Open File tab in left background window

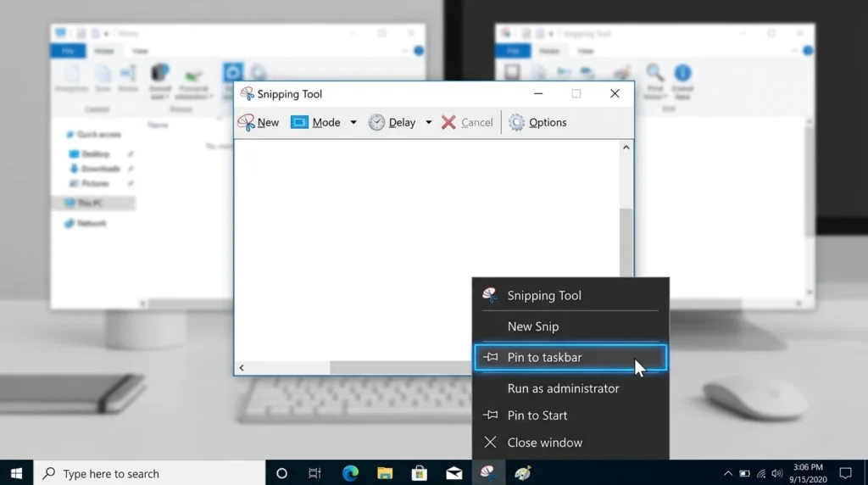[68, 51]
